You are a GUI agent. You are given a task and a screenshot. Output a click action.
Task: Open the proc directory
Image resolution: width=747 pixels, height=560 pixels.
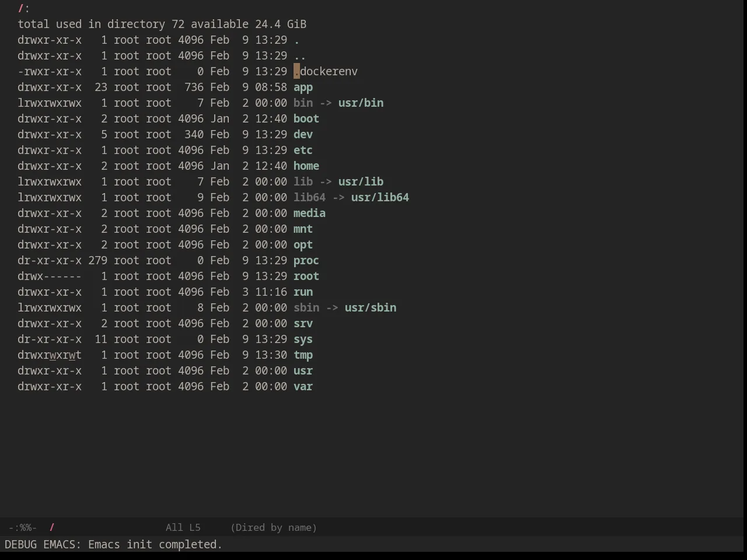pyautogui.click(x=306, y=261)
